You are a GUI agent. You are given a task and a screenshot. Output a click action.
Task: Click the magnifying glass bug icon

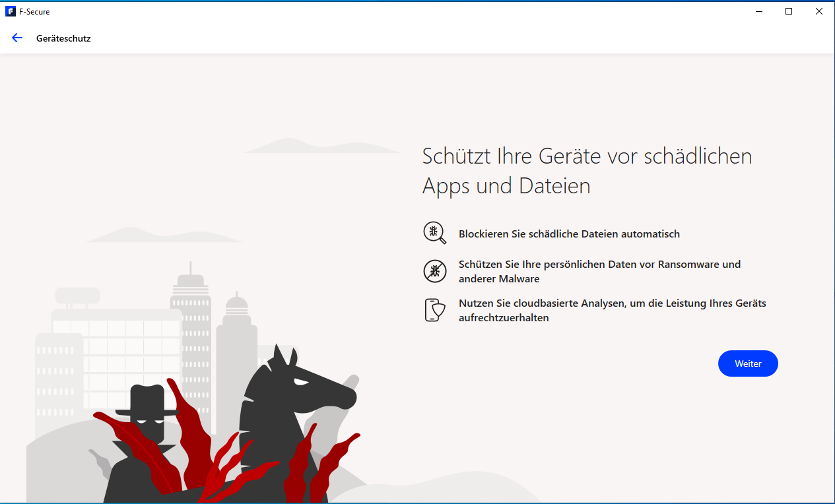tap(434, 233)
